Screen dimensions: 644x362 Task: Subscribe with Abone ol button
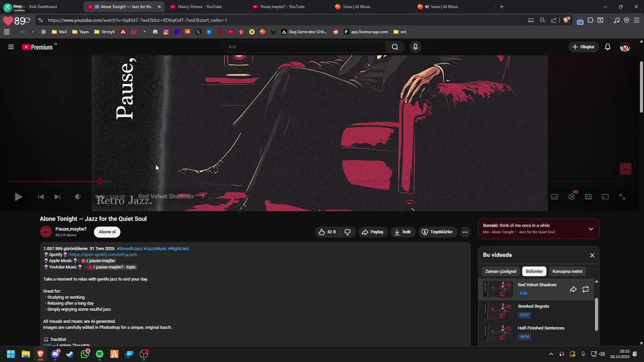point(107,232)
